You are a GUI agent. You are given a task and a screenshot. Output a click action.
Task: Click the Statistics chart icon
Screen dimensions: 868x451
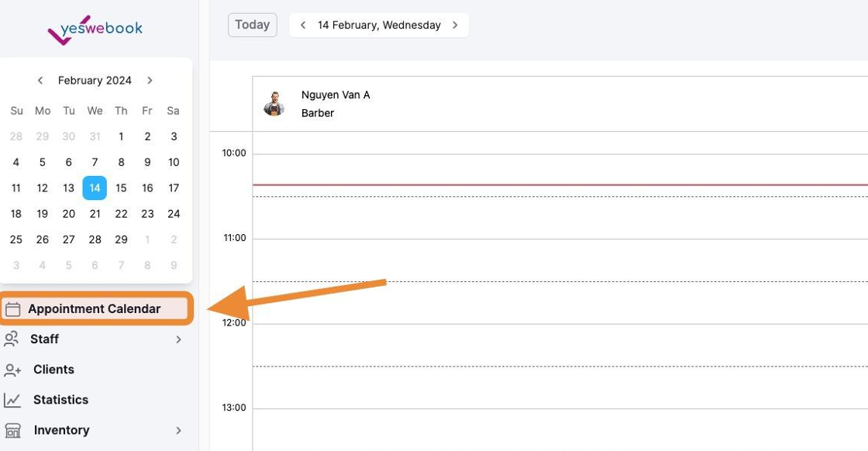pos(12,401)
